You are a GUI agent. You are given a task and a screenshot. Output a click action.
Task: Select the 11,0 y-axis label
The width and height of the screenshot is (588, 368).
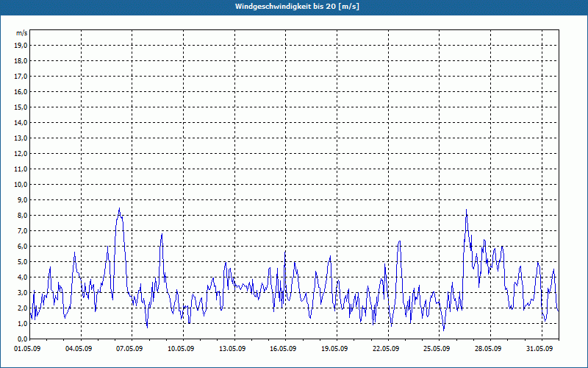click(x=21, y=169)
